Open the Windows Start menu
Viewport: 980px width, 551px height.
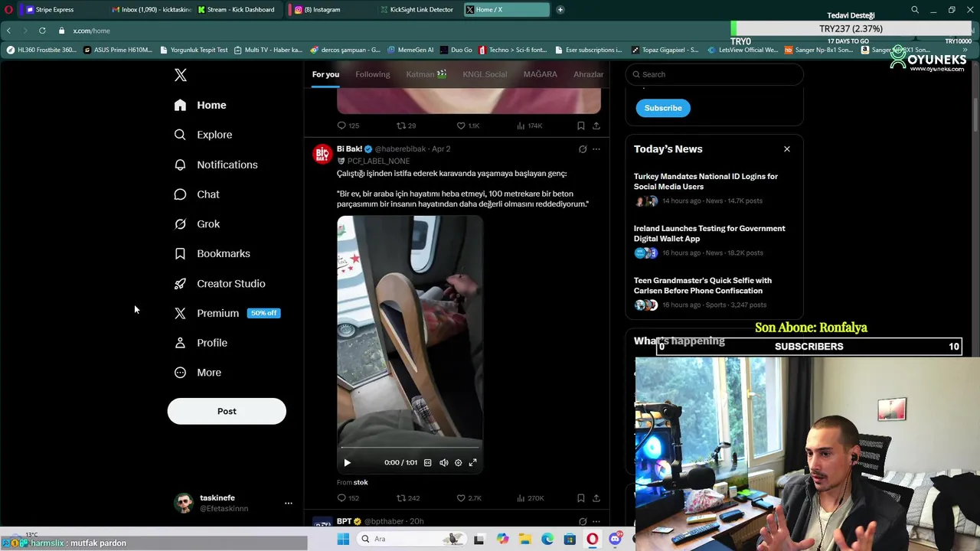(343, 539)
